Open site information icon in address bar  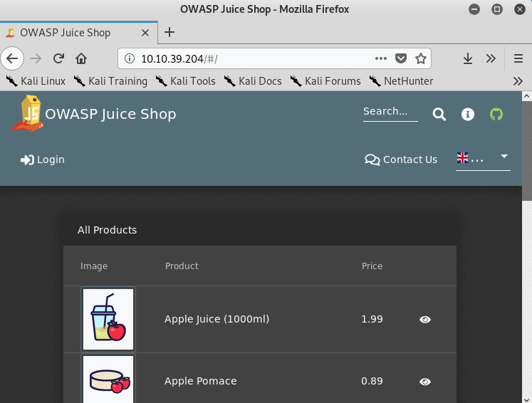click(130, 58)
